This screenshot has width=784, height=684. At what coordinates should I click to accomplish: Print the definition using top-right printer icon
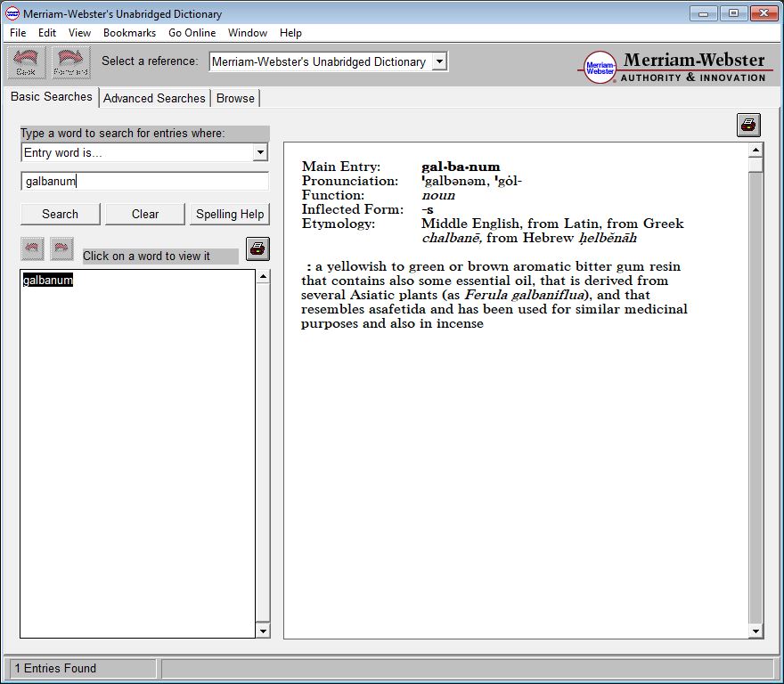point(748,125)
